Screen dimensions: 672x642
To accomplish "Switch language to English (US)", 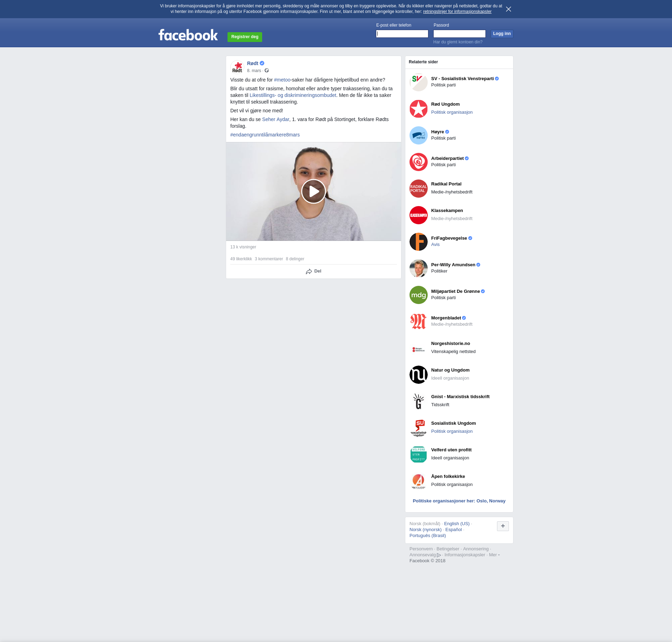I will [457, 524].
